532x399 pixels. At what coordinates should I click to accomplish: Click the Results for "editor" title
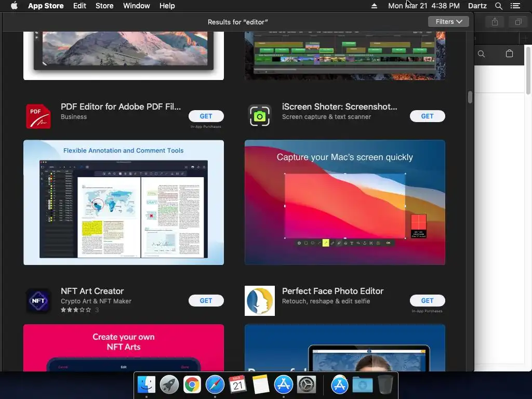click(x=237, y=22)
